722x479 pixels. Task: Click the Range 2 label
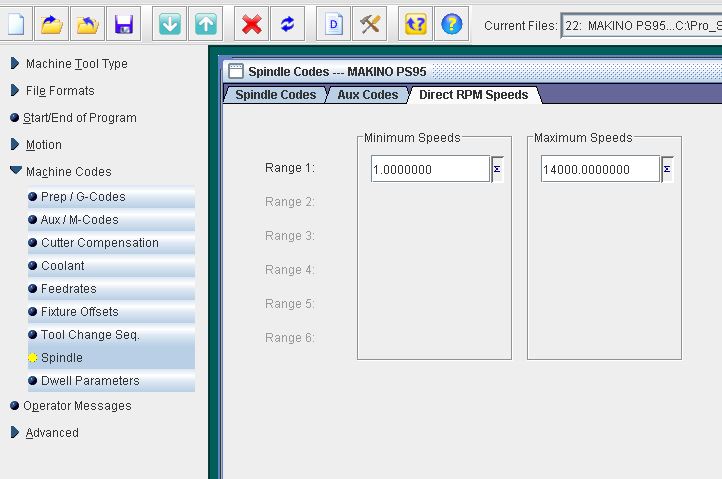coord(290,202)
